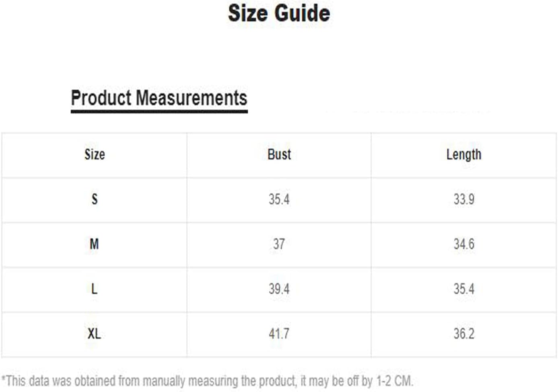Click the '1-2 CM' text in footnote
The height and width of the screenshot is (392, 558).
coord(394,380)
